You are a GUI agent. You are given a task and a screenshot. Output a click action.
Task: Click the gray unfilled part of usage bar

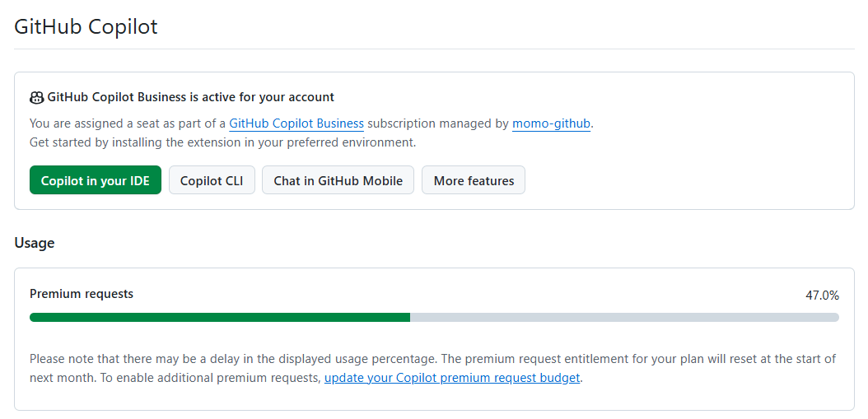[624, 317]
